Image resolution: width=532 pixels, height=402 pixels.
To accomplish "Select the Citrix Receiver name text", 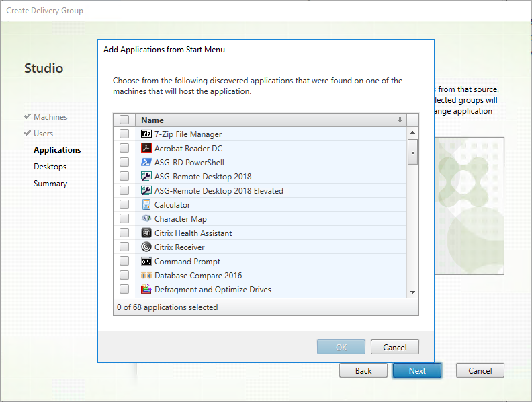I will coord(179,247).
